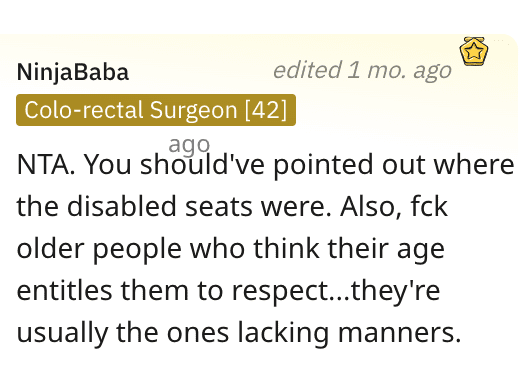Click the word 'think' in the comment
528x382 pixels.
point(286,248)
